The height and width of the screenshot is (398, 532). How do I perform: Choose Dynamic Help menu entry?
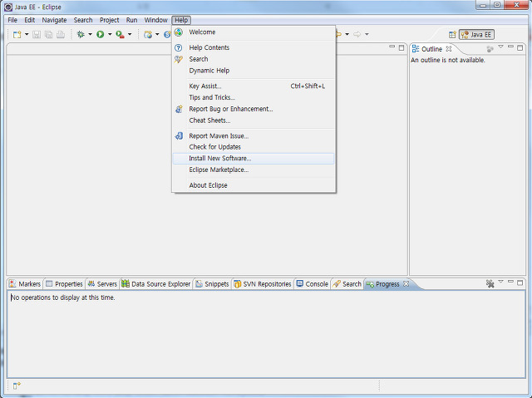point(254,71)
